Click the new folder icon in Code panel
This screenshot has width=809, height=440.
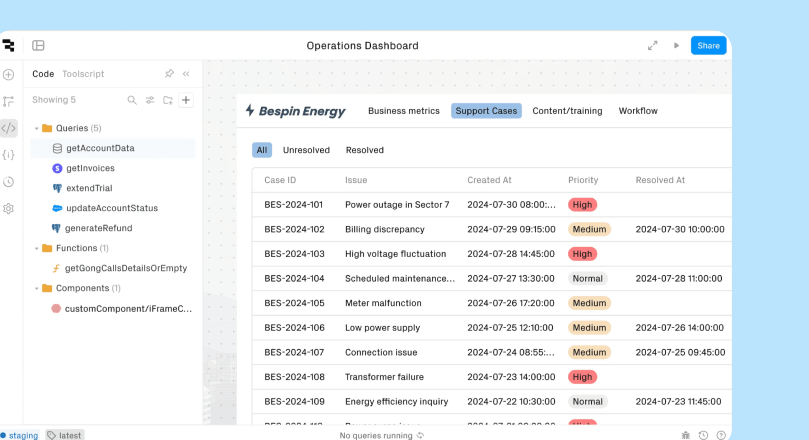(x=168, y=100)
